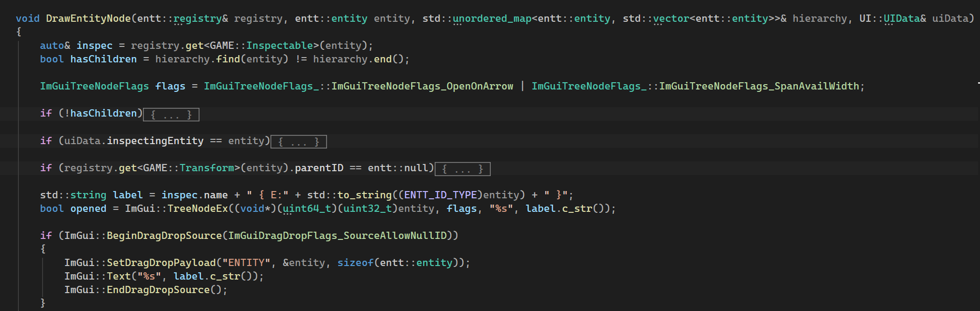Click the Inspectable type in registry.get
The image size is (980, 311).
click(280, 45)
